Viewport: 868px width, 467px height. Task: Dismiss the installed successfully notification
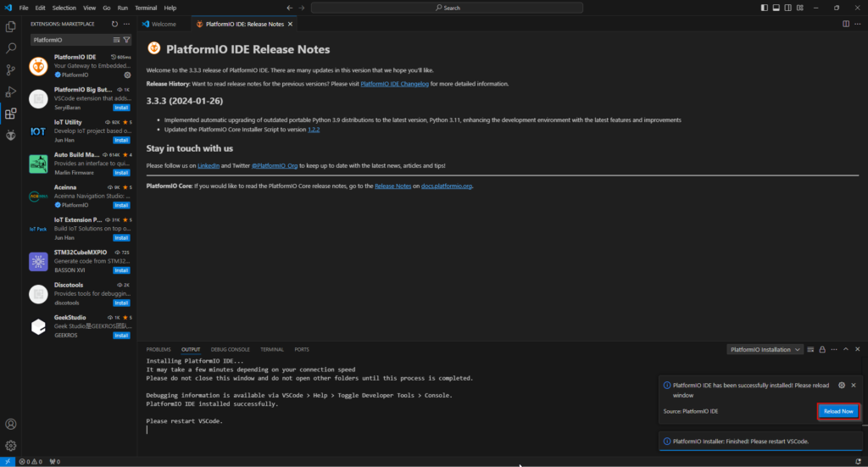point(854,385)
